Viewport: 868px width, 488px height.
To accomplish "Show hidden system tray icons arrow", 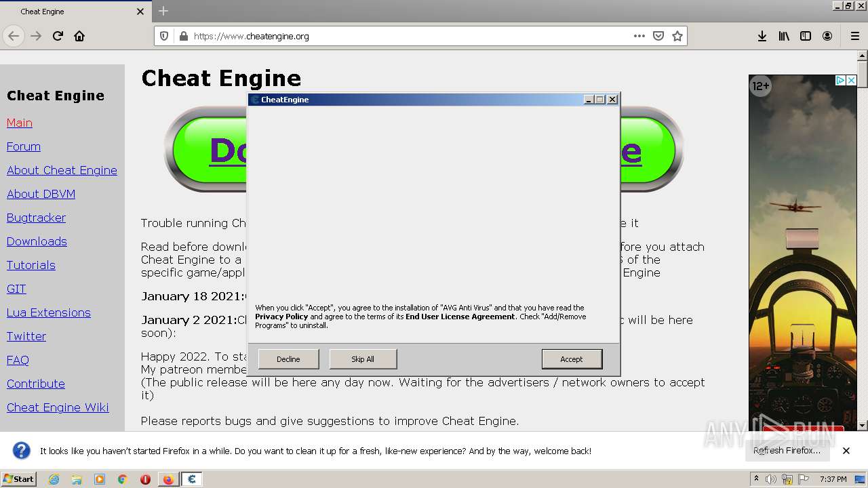I will click(756, 479).
